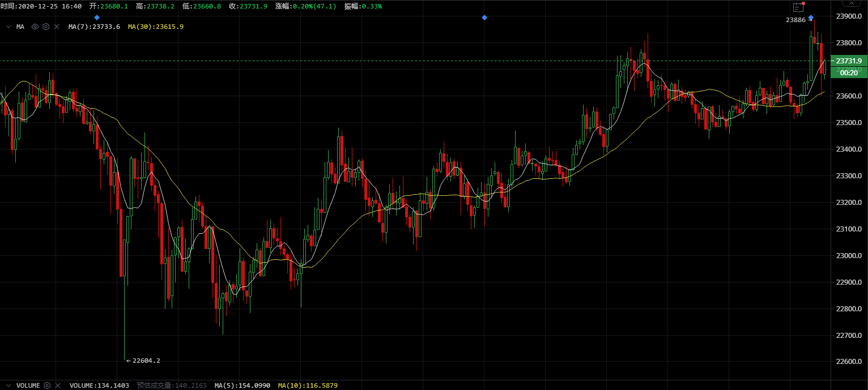
Task: Open the calendar news icon with red dot
Action: point(798,7)
